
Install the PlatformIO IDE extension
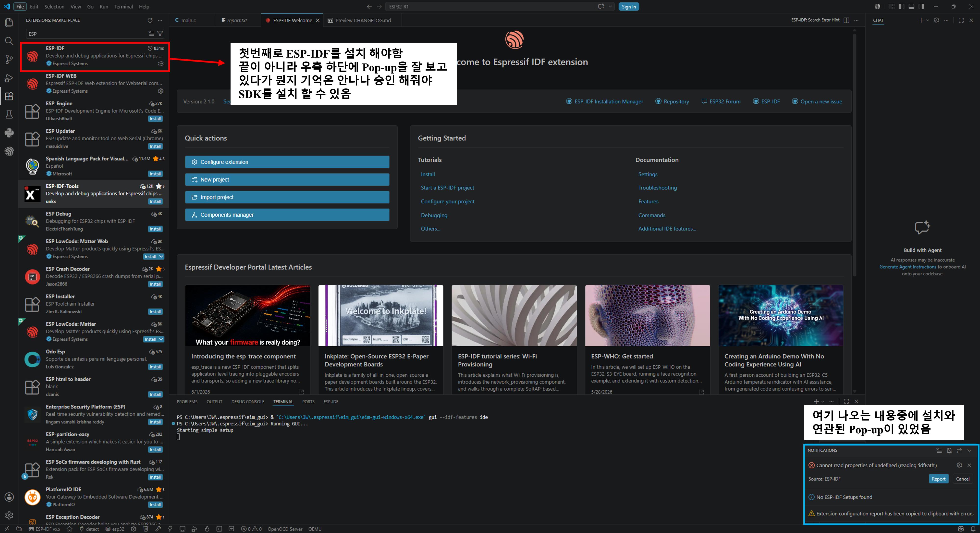pyautogui.click(x=155, y=505)
